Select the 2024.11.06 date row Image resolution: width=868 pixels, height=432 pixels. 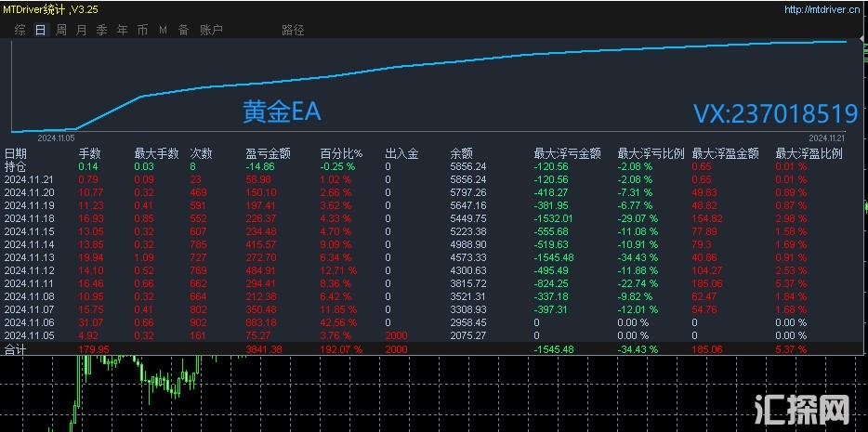(x=434, y=322)
